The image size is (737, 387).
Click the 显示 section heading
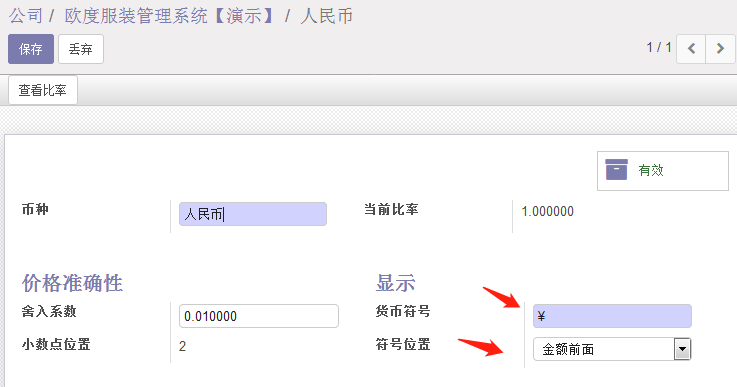[395, 283]
